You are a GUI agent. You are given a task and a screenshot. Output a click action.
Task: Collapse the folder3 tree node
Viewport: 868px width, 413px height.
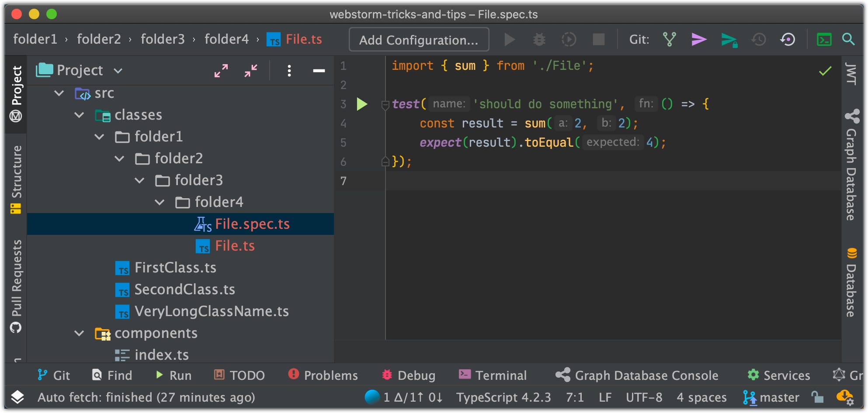139,180
